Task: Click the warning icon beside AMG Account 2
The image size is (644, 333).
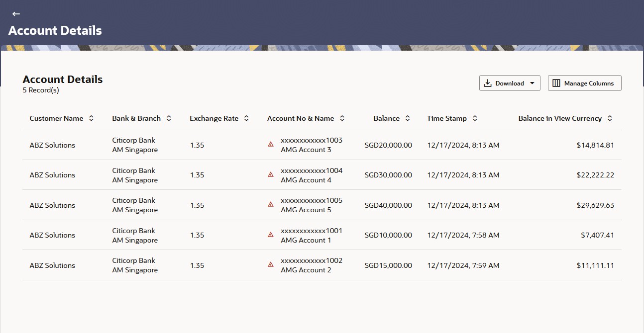Action: click(x=270, y=264)
